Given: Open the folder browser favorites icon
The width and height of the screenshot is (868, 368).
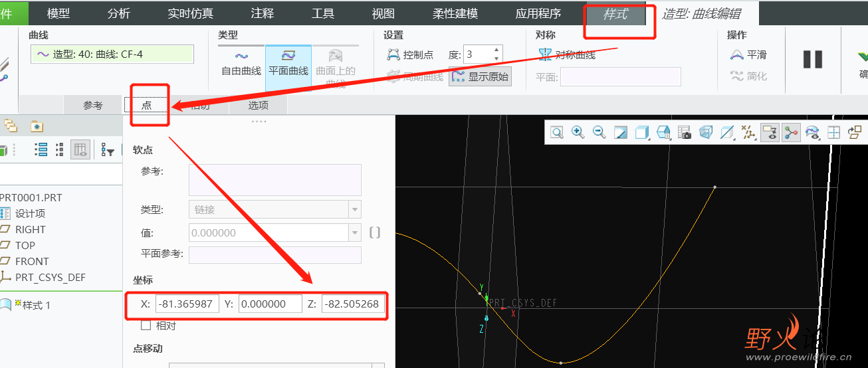Looking at the screenshot, I should (36, 126).
